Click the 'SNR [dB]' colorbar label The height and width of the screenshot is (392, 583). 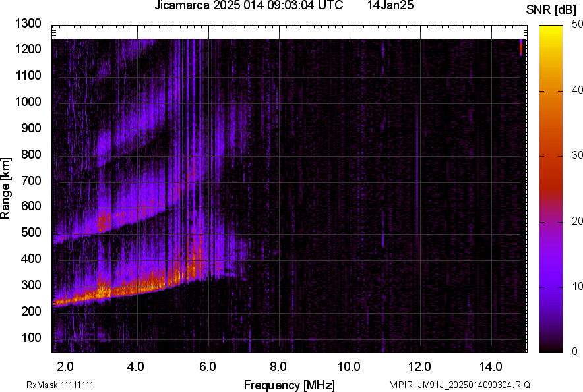coord(551,10)
